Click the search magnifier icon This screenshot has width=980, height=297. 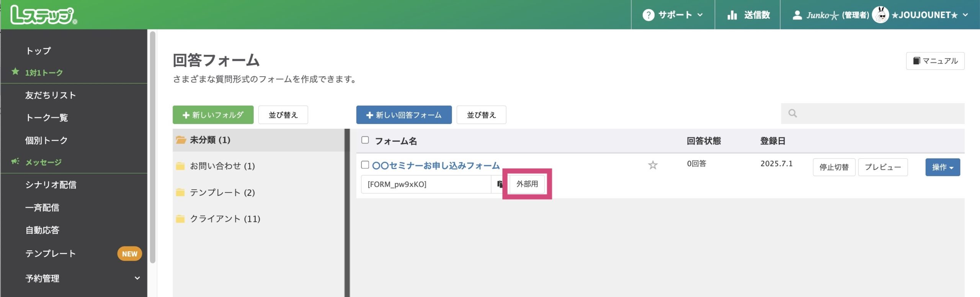point(792,113)
